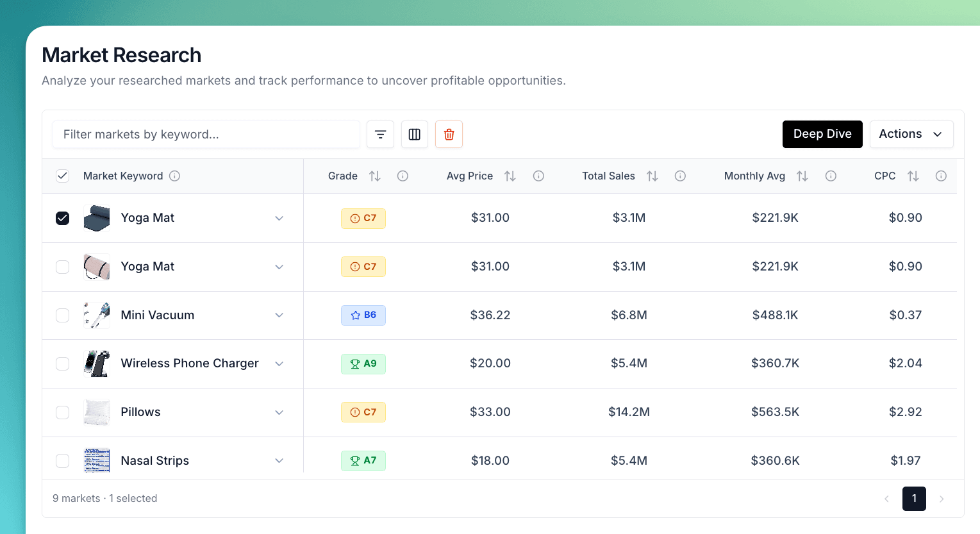Viewport: 980px width, 534px height.
Task: Click the column visibility icon
Action: pyautogui.click(x=414, y=134)
